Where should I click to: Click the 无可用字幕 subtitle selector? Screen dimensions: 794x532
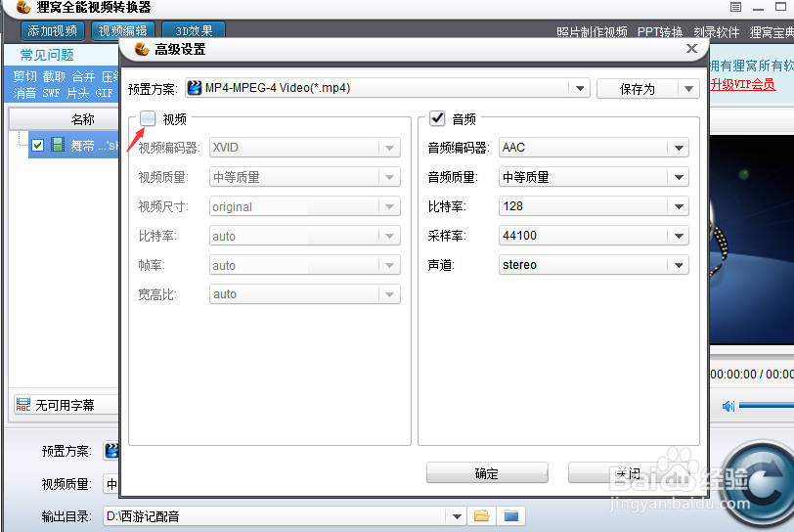pyautogui.click(x=66, y=405)
